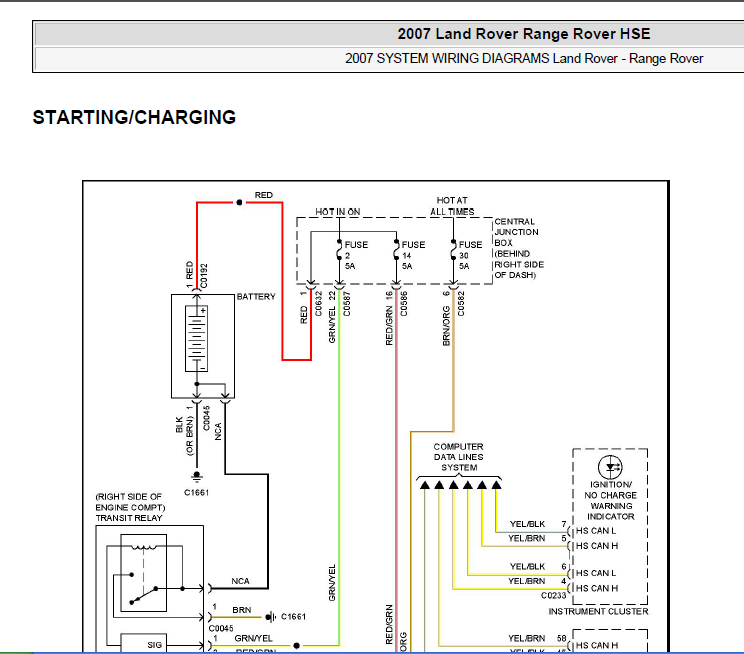The image size is (744, 654).
Task: Click the warning indicator LED symbol
Action: [x=610, y=467]
